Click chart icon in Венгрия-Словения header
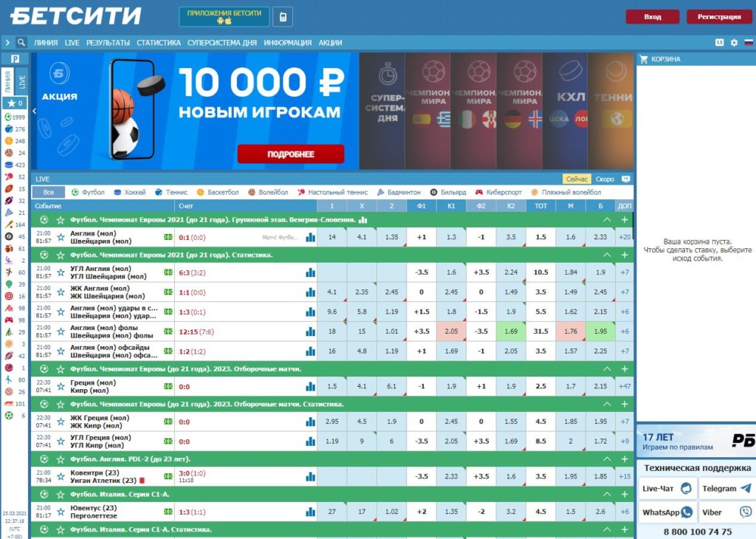 coord(363,220)
